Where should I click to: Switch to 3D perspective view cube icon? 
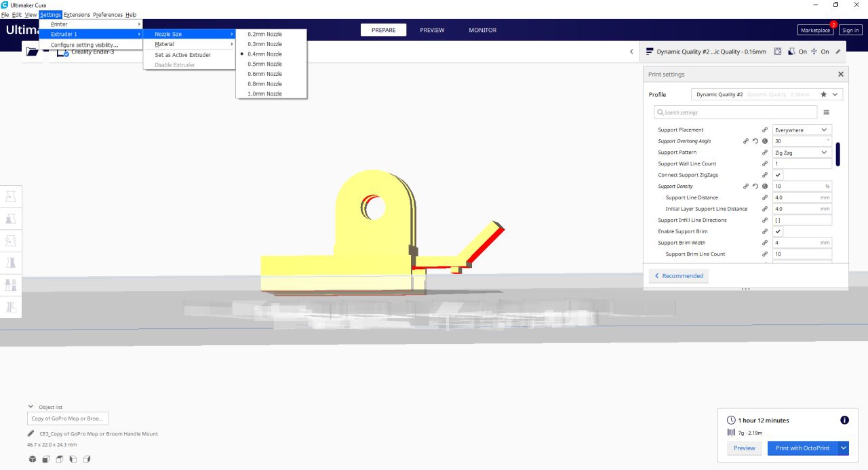pos(32,459)
